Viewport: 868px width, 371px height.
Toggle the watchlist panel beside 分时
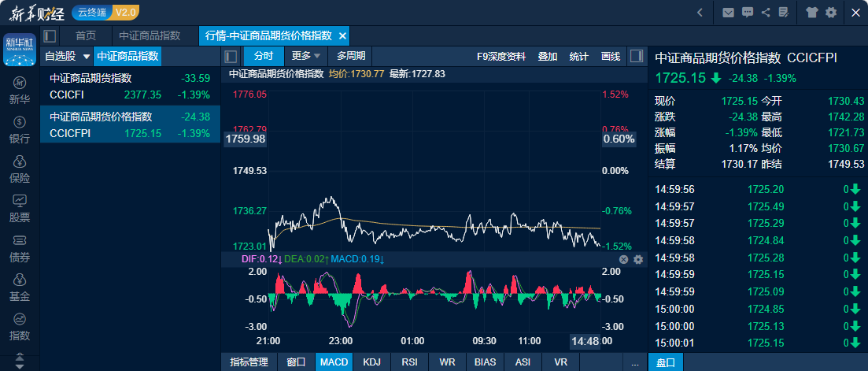pyautogui.click(x=231, y=56)
